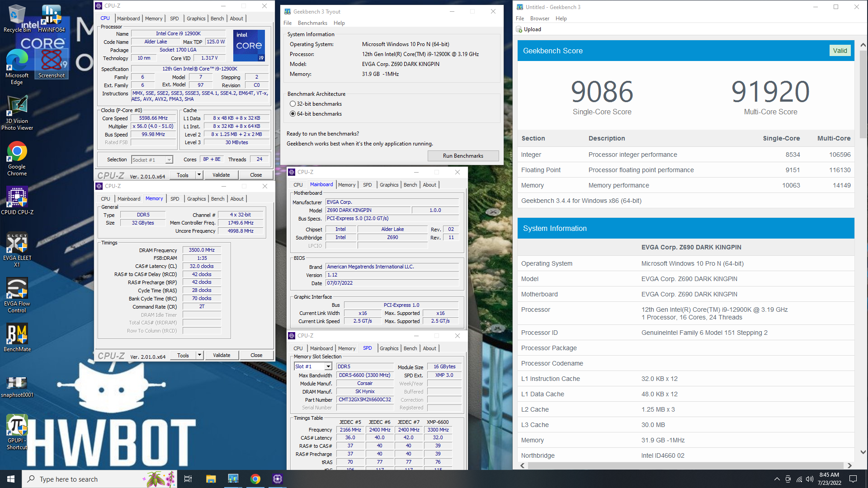
Task: Open Task View on the taskbar
Action: (188, 479)
